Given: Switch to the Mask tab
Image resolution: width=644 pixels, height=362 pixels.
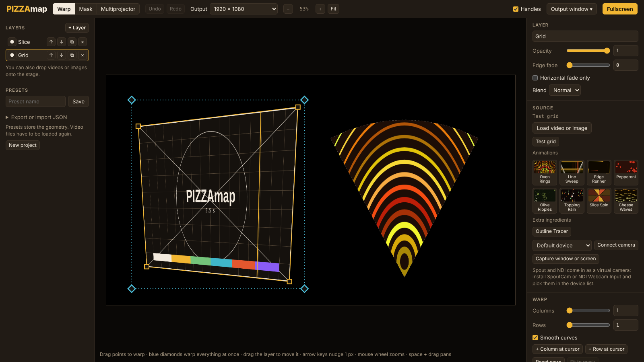Looking at the screenshot, I should 86,9.
